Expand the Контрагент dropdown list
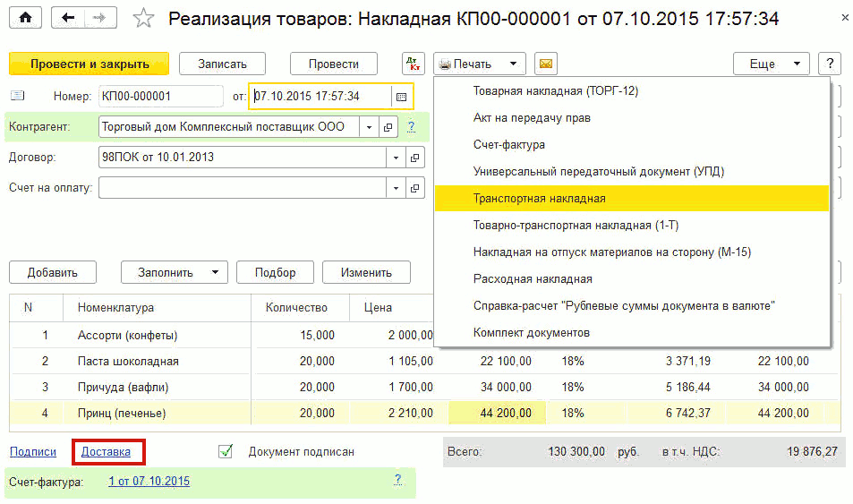The height and width of the screenshot is (504, 853). [369, 127]
